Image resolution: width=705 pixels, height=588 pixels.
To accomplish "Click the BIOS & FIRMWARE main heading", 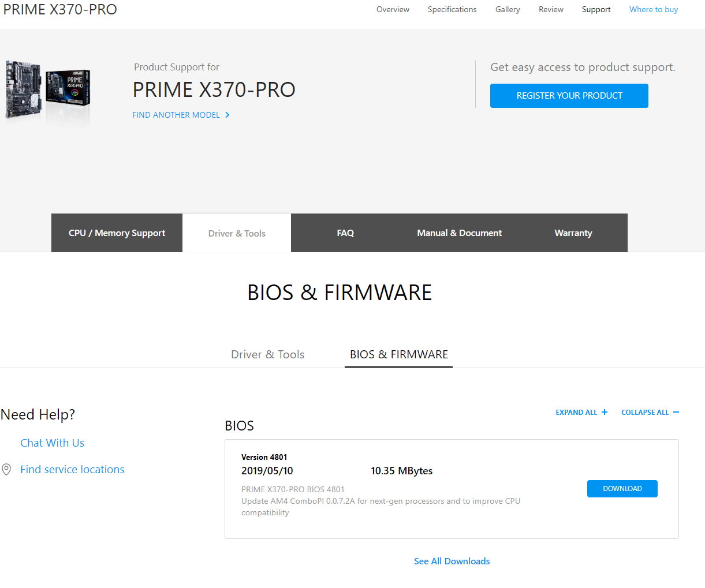I will (x=340, y=293).
